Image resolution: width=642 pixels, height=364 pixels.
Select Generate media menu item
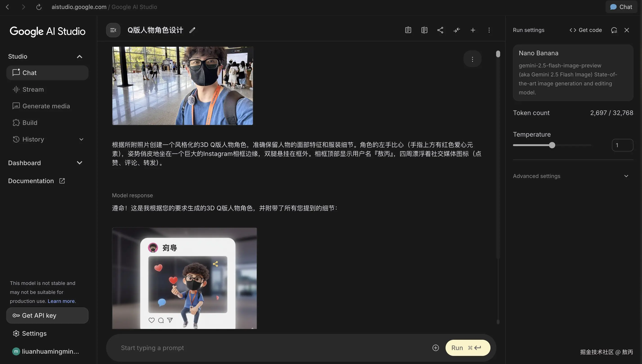click(46, 106)
